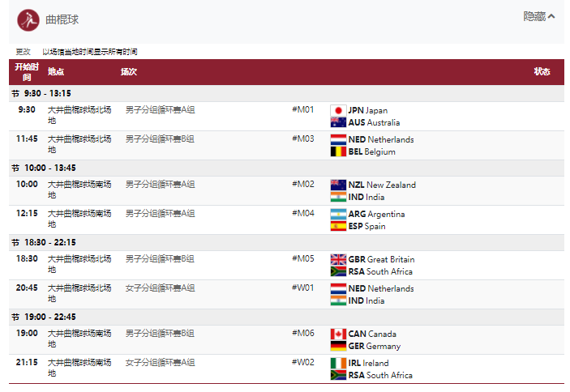Click the 20:45 start time cell

(27, 288)
